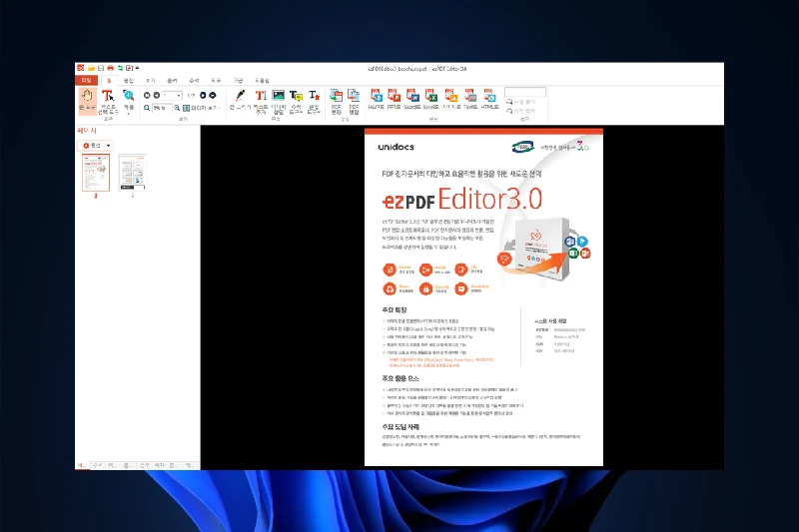Open the magnifier search tool
The width and height of the screenshot is (799, 532).
click(x=129, y=101)
